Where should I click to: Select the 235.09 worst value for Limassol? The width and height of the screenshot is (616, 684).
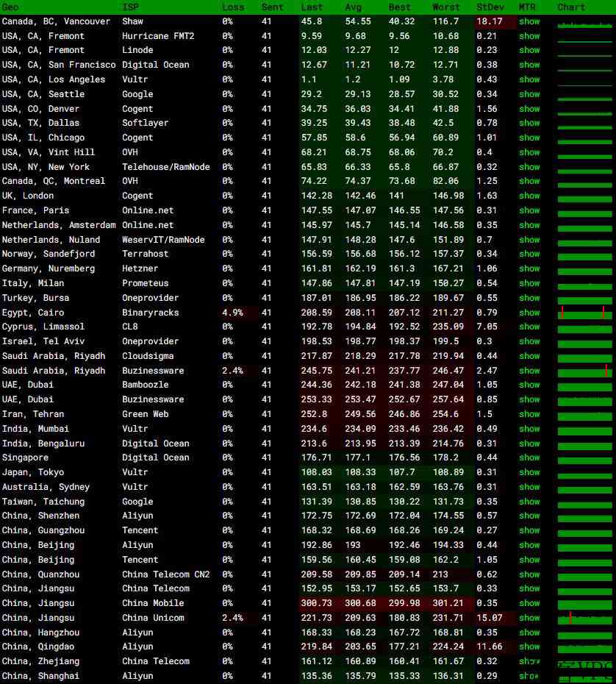(x=448, y=327)
